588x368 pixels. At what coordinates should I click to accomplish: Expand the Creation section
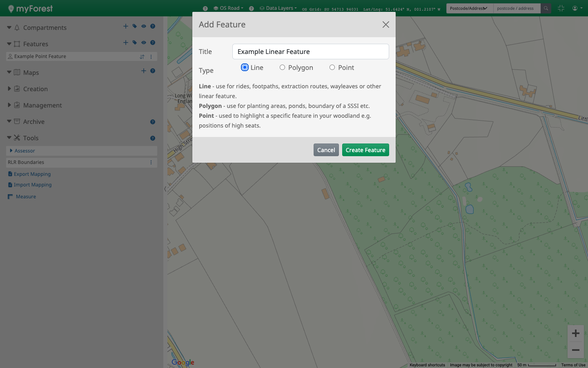(x=9, y=89)
